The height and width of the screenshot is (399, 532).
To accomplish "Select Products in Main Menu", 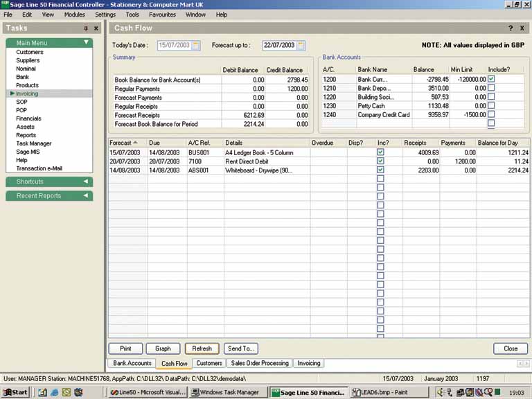I will [x=28, y=85].
